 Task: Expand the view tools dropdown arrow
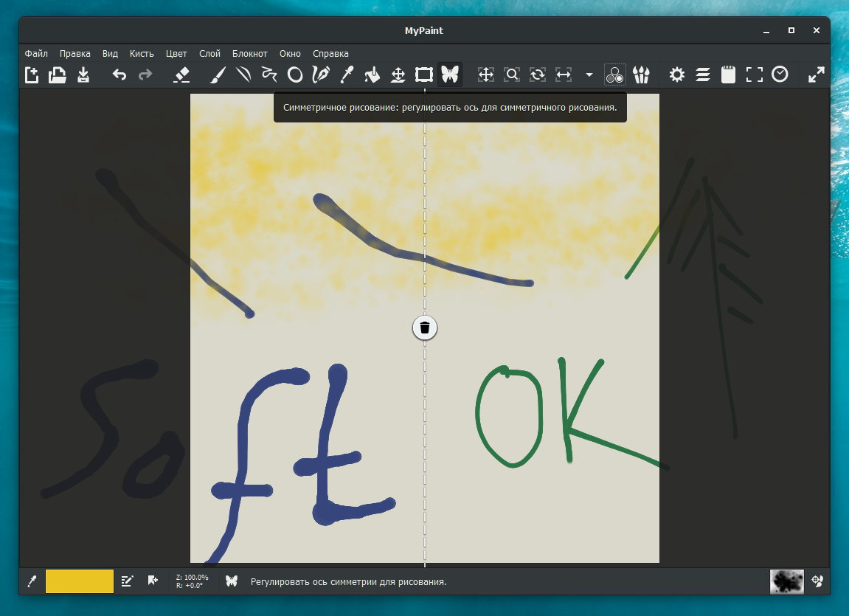pyautogui.click(x=589, y=75)
